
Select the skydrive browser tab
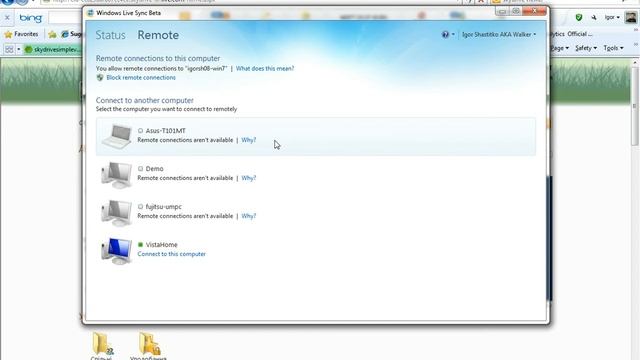point(52,49)
